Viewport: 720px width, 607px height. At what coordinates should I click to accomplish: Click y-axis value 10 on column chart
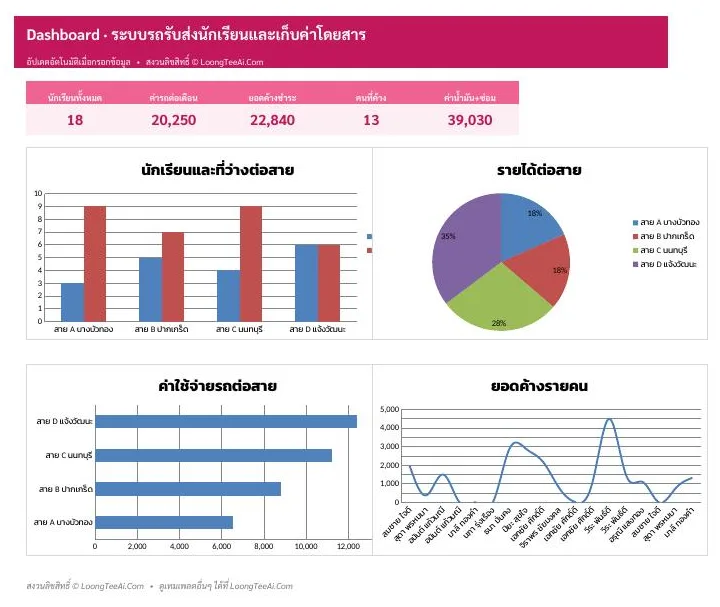point(38,193)
